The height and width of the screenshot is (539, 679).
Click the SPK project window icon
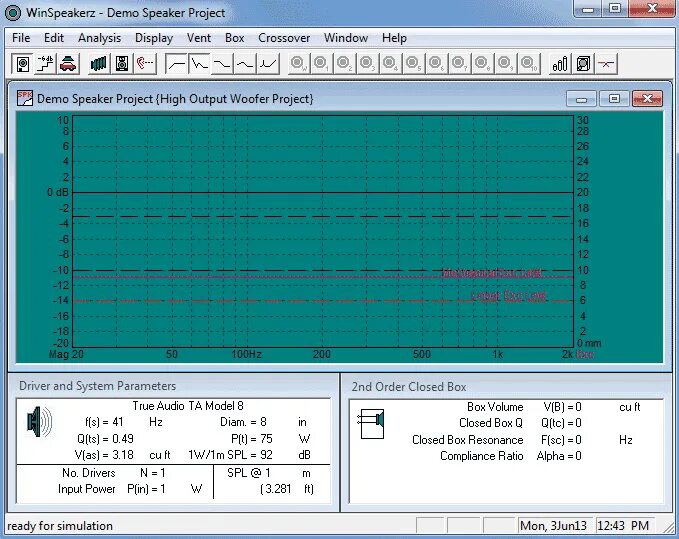(25, 98)
